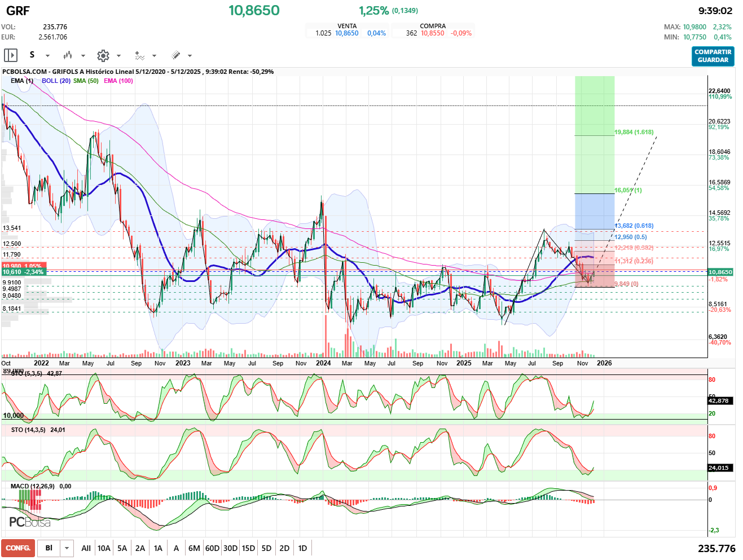Click the PCBolsa logo watermark
This screenshot has width=743, height=560.
[29, 522]
